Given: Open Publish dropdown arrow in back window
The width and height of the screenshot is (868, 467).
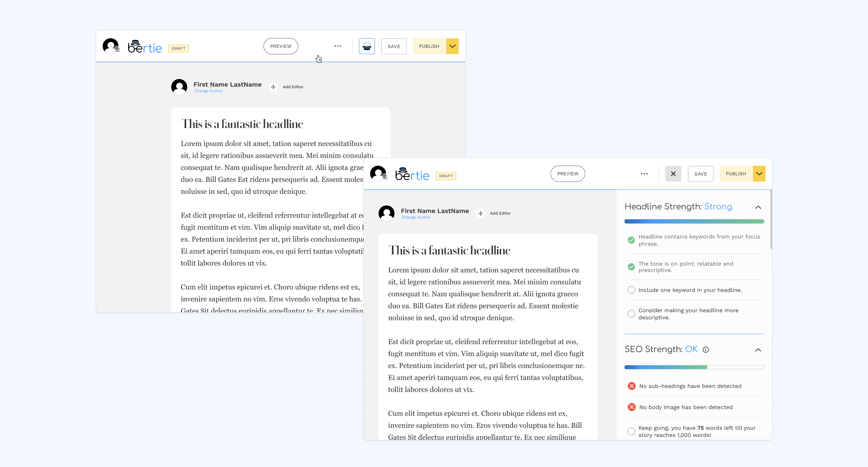Looking at the screenshot, I should tap(452, 46).
